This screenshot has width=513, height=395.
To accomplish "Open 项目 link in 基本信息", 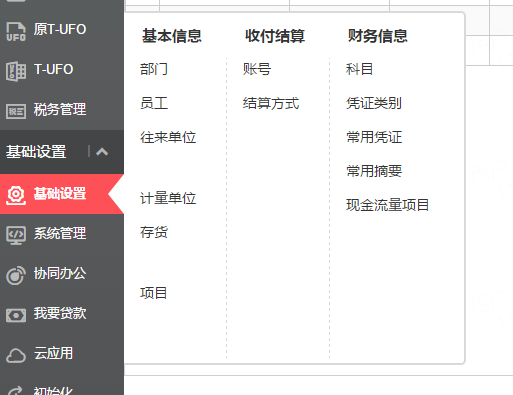I will pos(153,293).
